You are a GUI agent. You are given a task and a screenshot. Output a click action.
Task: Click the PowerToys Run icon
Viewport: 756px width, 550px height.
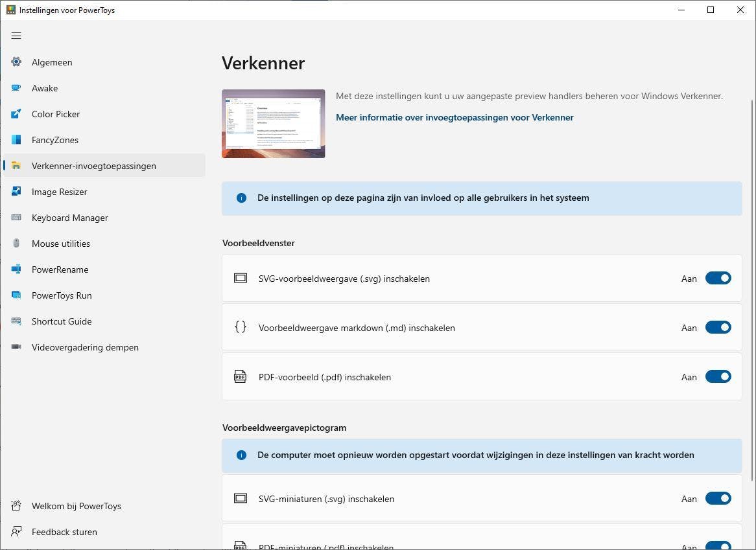pyautogui.click(x=16, y=295)
